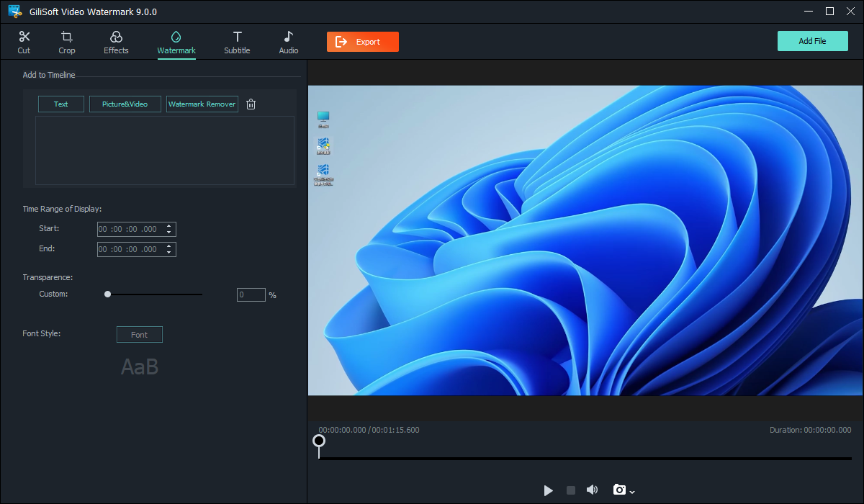Choose the Watermark Remover option
Viewport: 864px width, 504px height.
[x=202, y=104]
